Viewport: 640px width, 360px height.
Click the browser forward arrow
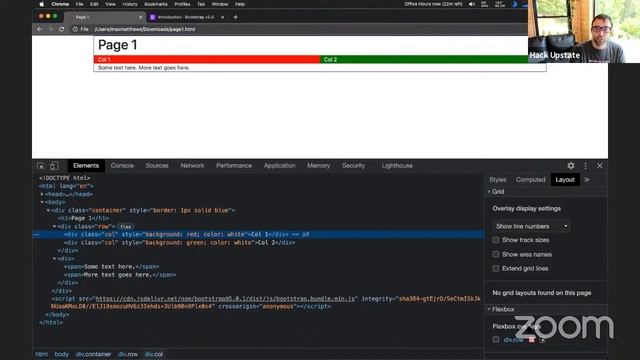pos(51,29)
